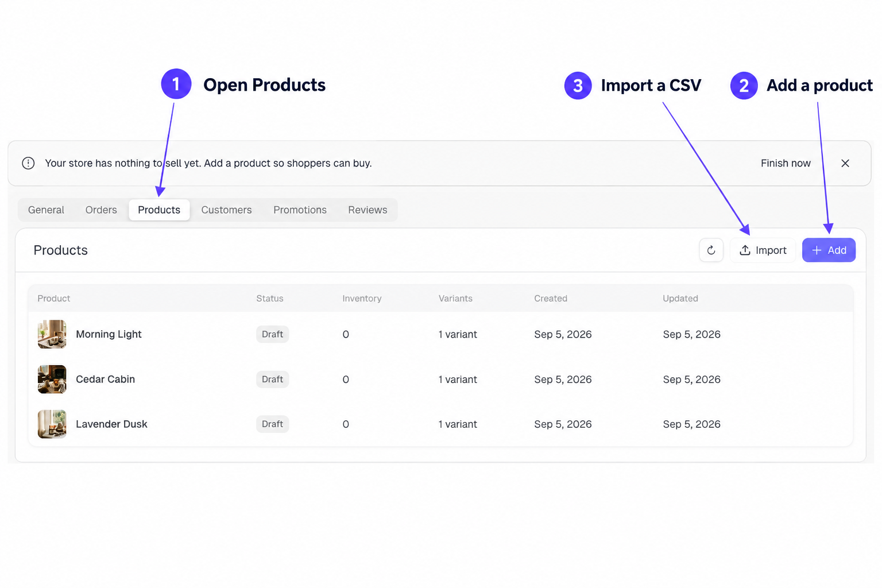Click the info icon in banner
The height and width of the screenshot is (588, 882).
click(x=28, y=163)
